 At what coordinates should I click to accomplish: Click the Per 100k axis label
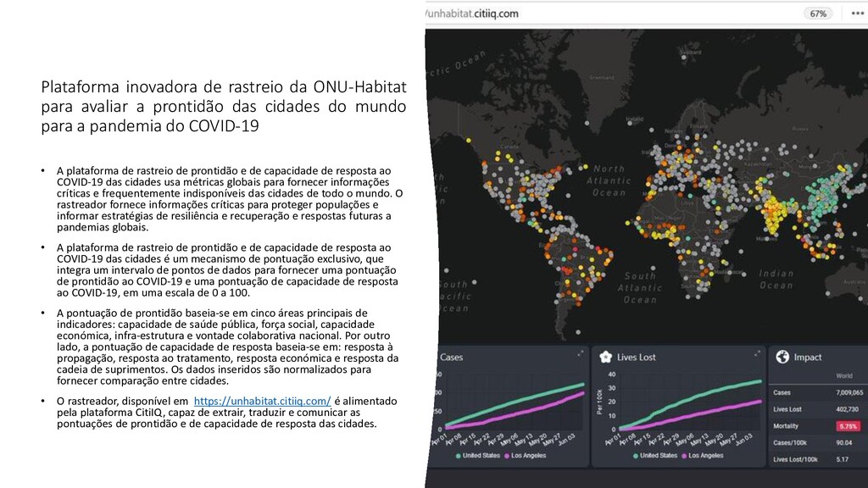599,402
